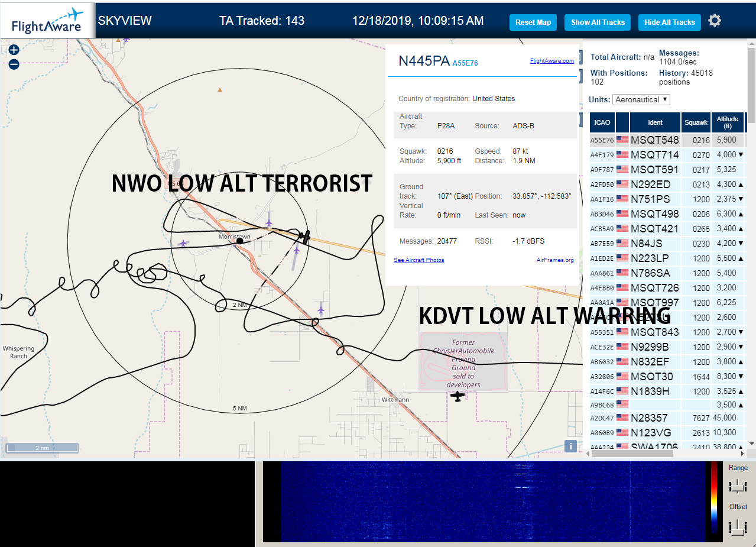Select the N28357 aircraft row
The height and width of the screenshot is (547, 756).
(x=667, y=418)
